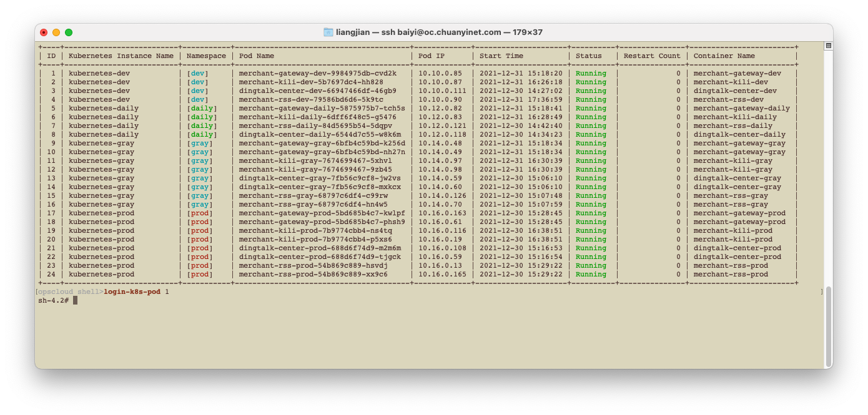Click the Restart Count column header
The image size is (868, 415).
coord(652,56)
